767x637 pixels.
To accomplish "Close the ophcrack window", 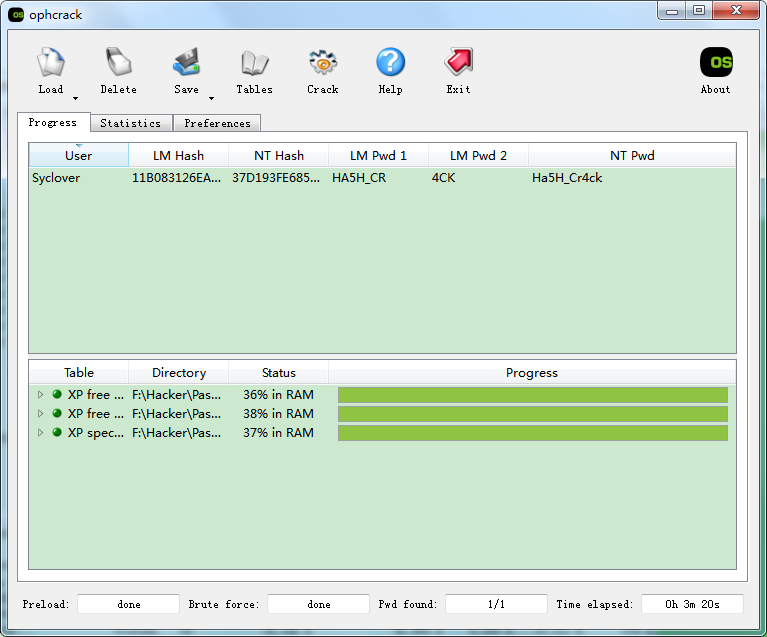I will point(736,10).
